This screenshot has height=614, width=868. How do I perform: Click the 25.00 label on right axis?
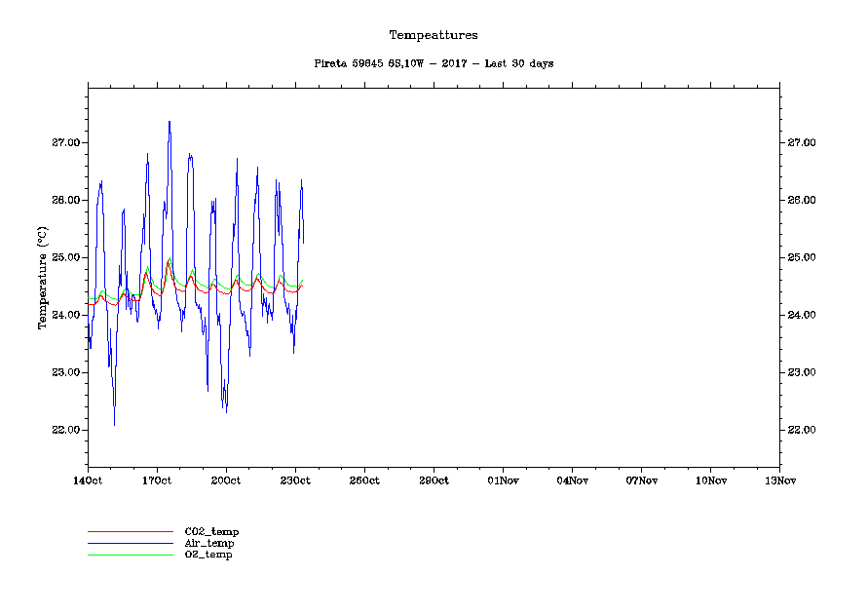coord(801,258)
